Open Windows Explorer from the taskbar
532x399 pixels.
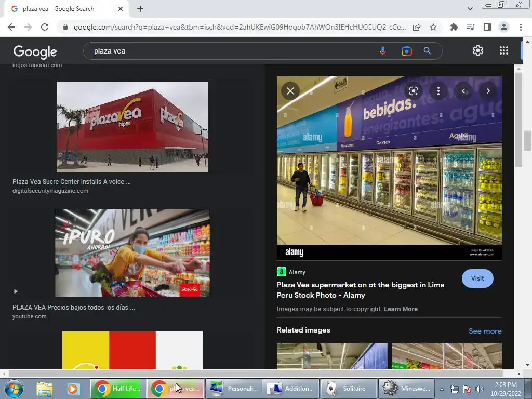click(x=45, y=389)
